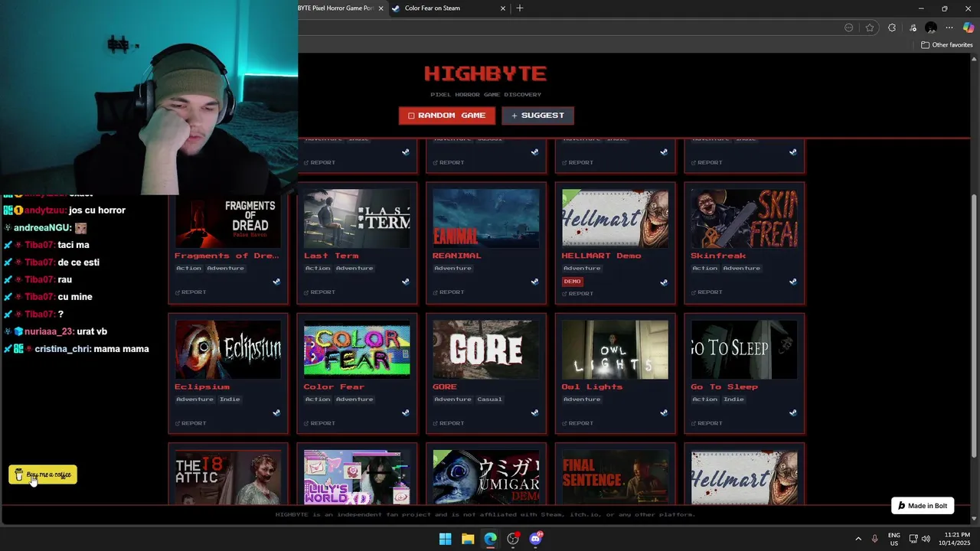This screenshot has height=551, width=980.
Task: Click the Go To Sleep game title
Action: click(724, 386)
